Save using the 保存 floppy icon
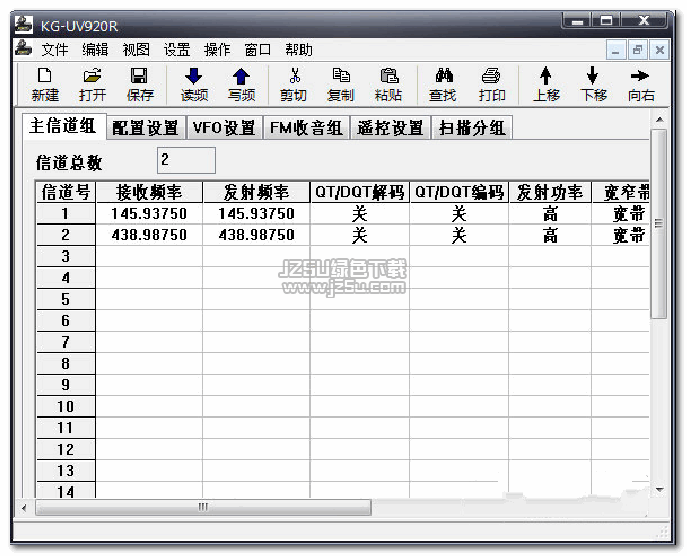The image size is (687, 556). (x=140, y=85)
